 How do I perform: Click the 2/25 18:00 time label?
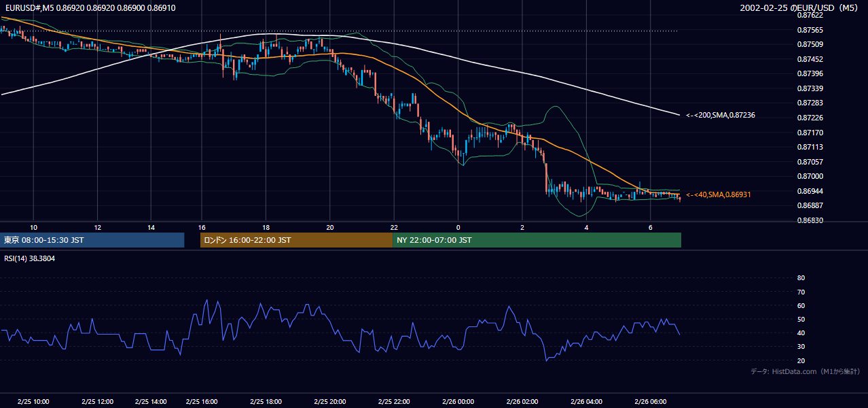(266, 401)
